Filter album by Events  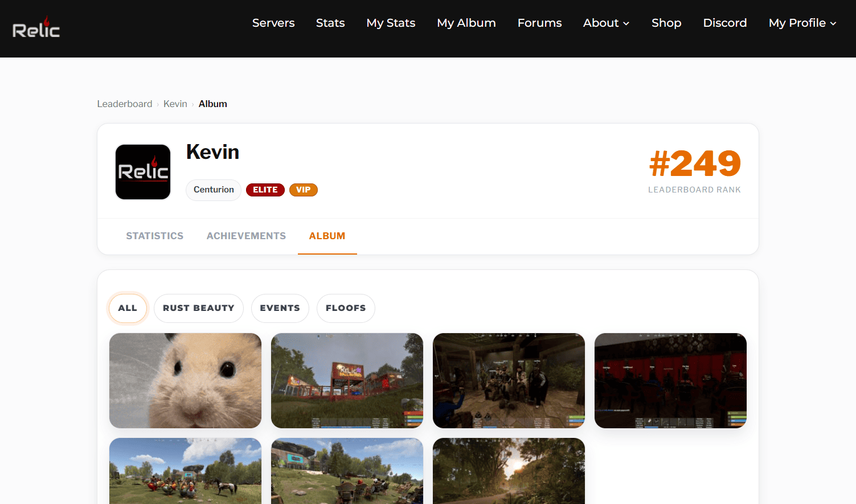click(x=280, y=308)
